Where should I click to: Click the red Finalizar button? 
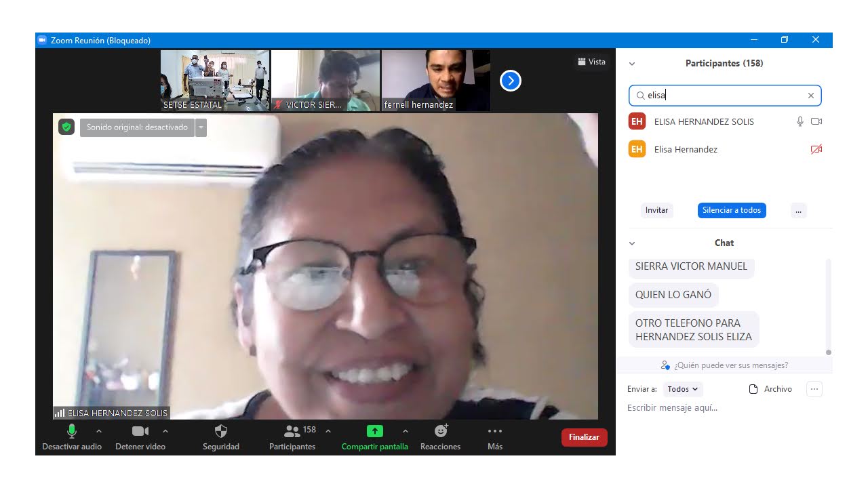[x=585, y=437]
